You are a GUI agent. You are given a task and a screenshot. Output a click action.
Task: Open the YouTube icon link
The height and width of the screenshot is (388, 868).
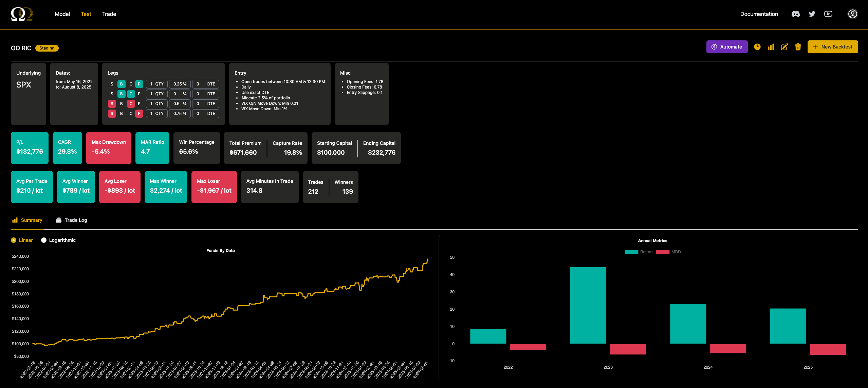pyautogui.click(x=828, y=14)
